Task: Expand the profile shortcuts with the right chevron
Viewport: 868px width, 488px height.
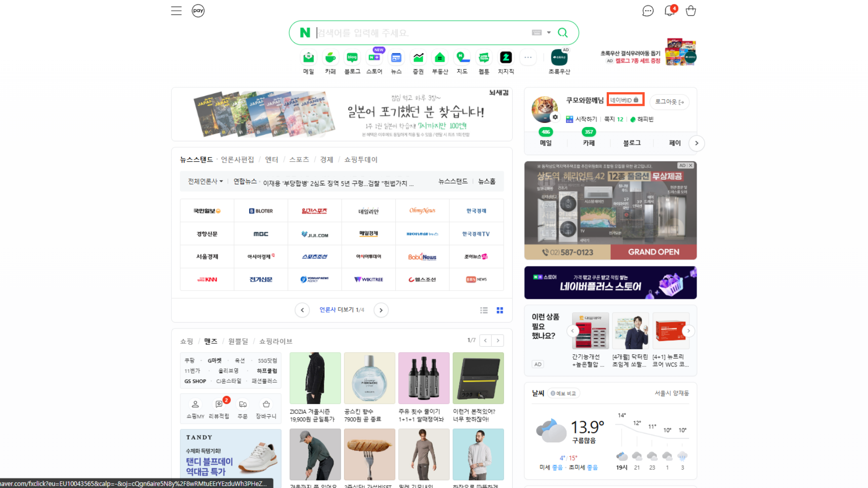Action: (697, 143)
